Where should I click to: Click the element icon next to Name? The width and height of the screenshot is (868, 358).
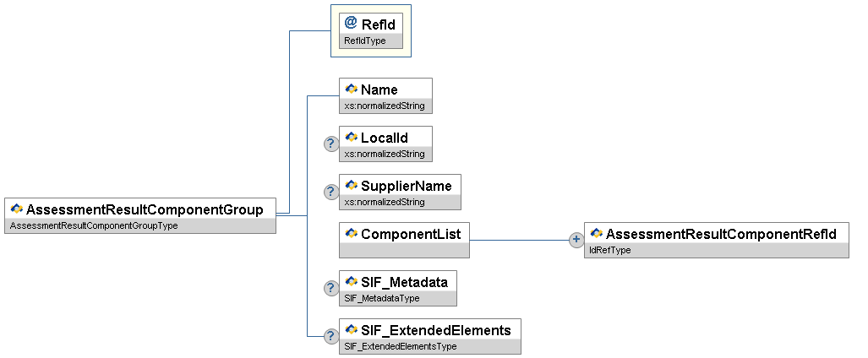351,89
